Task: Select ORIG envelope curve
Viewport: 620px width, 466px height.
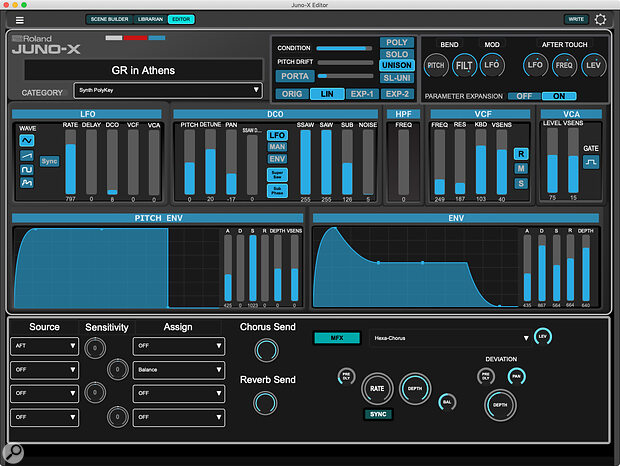Action: coord(292,94)
